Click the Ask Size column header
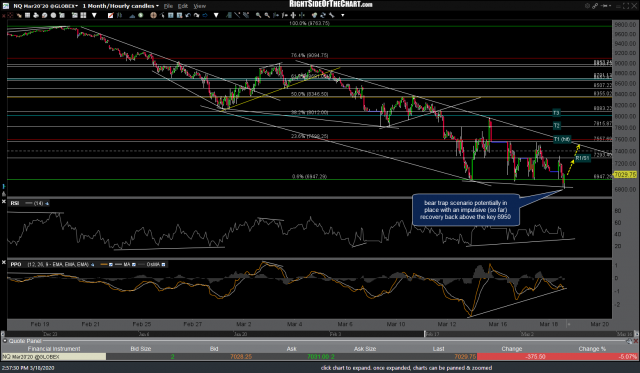 coord(365,349)
